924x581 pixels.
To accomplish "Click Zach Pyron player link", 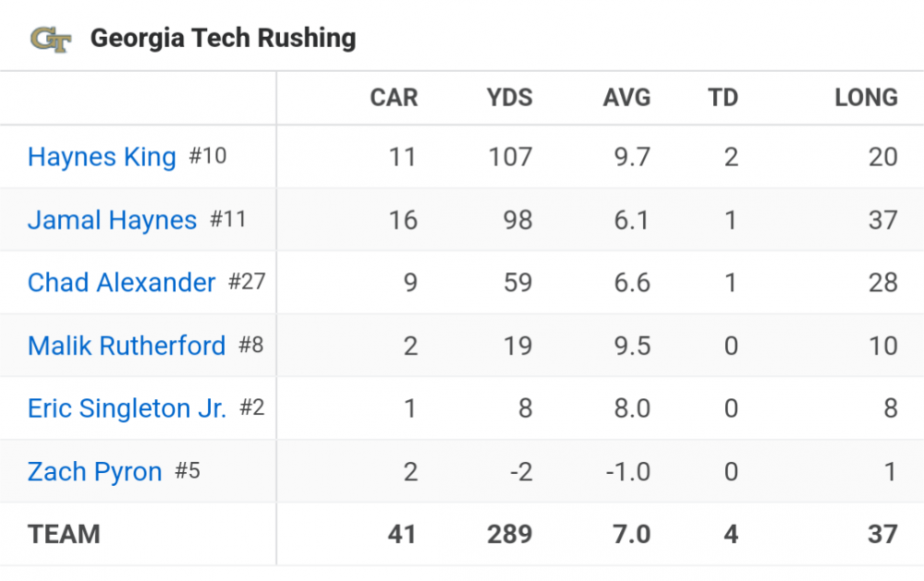I will [94, 471].
